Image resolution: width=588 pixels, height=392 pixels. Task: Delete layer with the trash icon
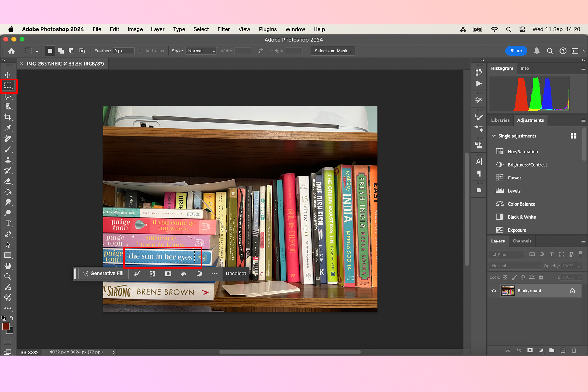[x=574, y=350]
